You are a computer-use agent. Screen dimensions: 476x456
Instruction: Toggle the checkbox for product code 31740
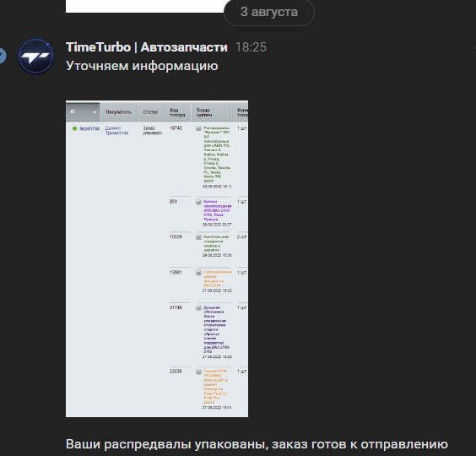(198, 308)
